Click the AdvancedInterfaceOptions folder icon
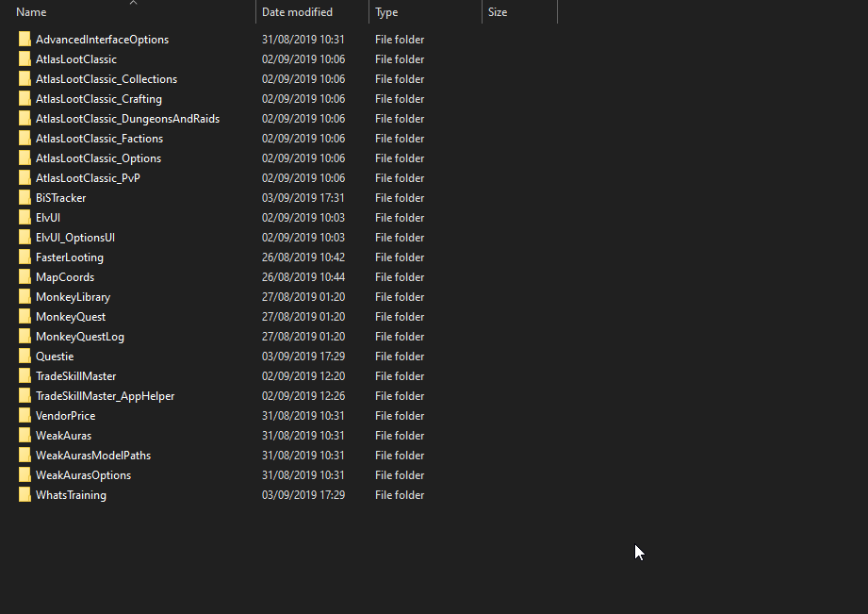The width and height of the screenshot is (868, 614). point(25,39)
